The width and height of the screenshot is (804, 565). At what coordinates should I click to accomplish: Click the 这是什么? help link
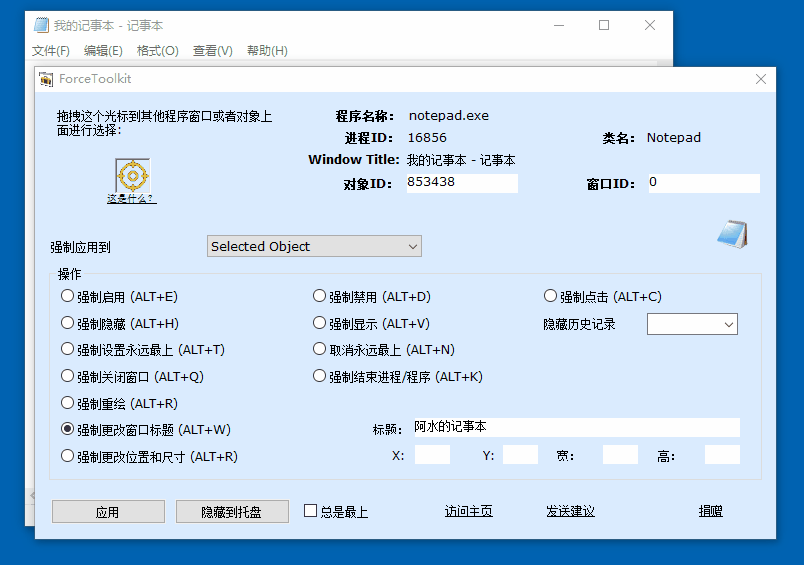pyautogui.click(x=131, y=198)
